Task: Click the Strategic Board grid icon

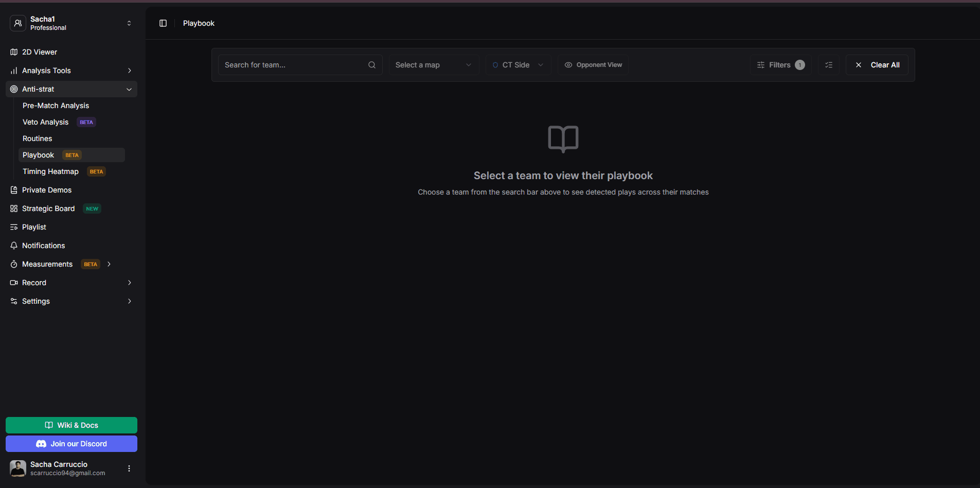Action: point(14,208)
